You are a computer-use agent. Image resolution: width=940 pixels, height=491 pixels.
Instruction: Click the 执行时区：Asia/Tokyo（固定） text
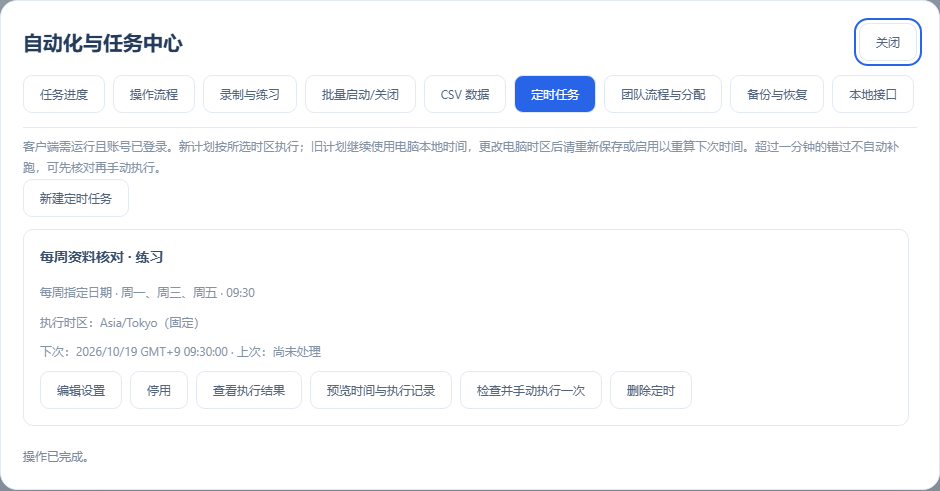click(x=119, y=323)
